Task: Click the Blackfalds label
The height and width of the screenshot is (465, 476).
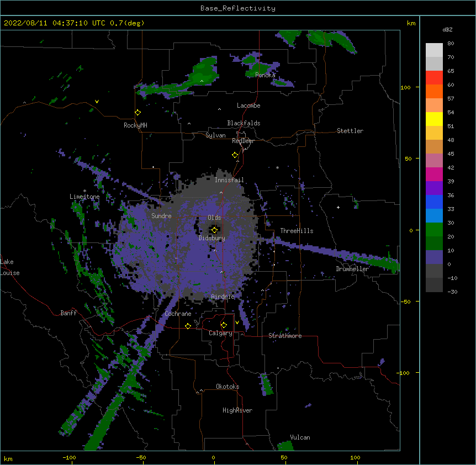Action: [x=244, y=123]
